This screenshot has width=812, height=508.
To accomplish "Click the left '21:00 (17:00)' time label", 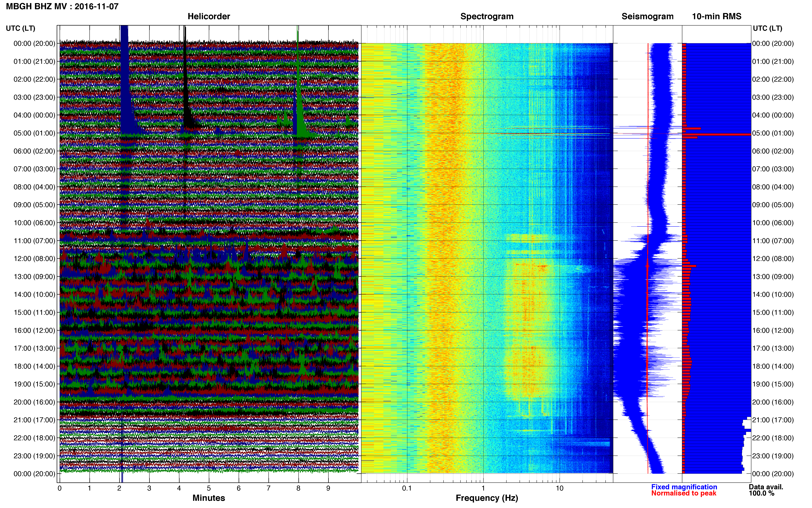I will click(x=34, y=420).
